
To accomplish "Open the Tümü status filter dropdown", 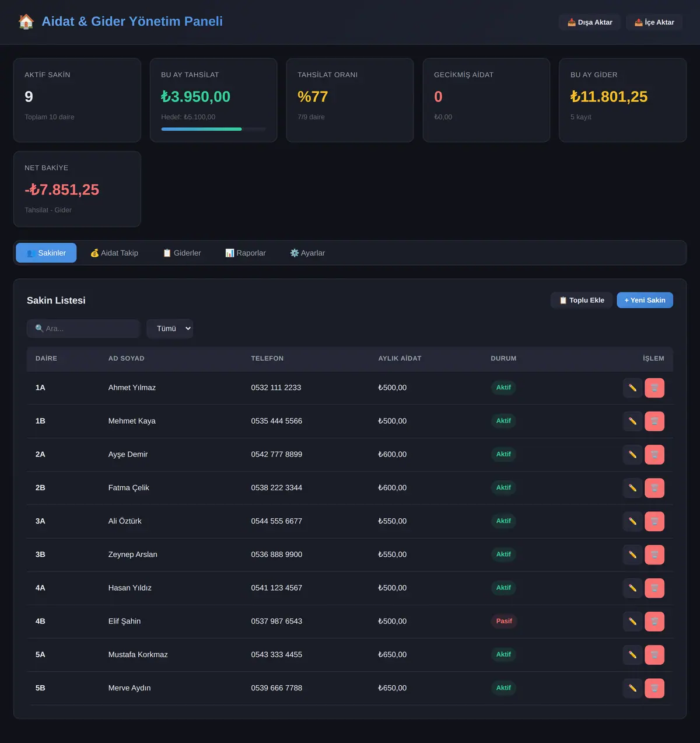I will [170, 329].
